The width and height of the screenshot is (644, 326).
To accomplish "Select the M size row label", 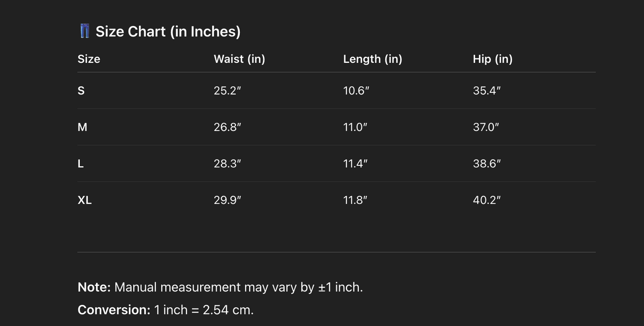I will [82, 127].
